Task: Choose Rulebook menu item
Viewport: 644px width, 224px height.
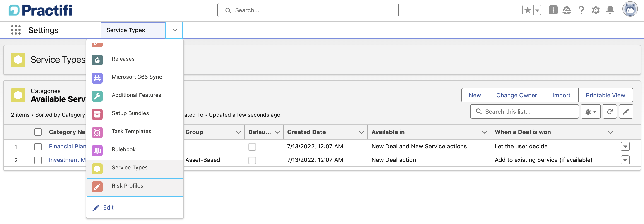Action: [x=135, y=149]
